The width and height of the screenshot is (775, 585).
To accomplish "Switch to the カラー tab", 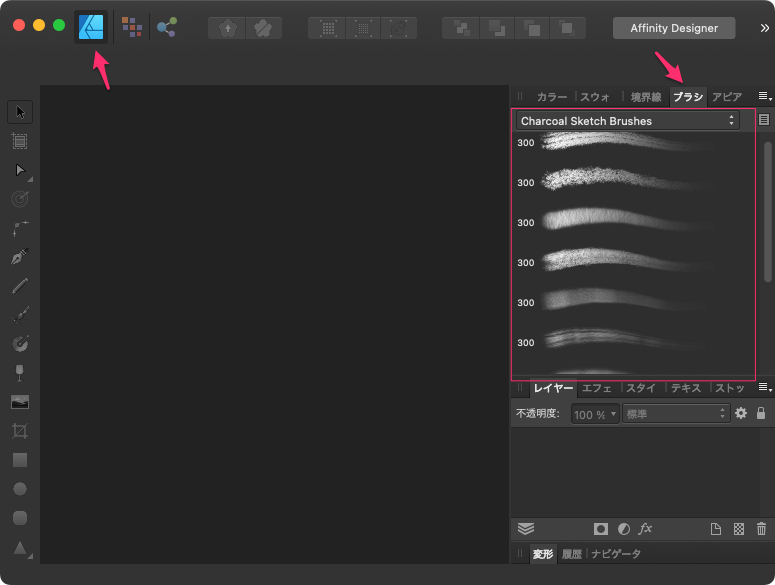I will 552,97.
